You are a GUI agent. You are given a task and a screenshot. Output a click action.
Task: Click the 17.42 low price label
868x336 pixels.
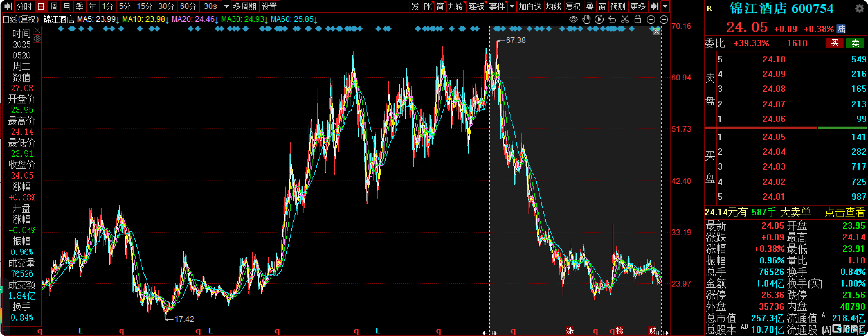pyautogui.click(x=184, y=319)
